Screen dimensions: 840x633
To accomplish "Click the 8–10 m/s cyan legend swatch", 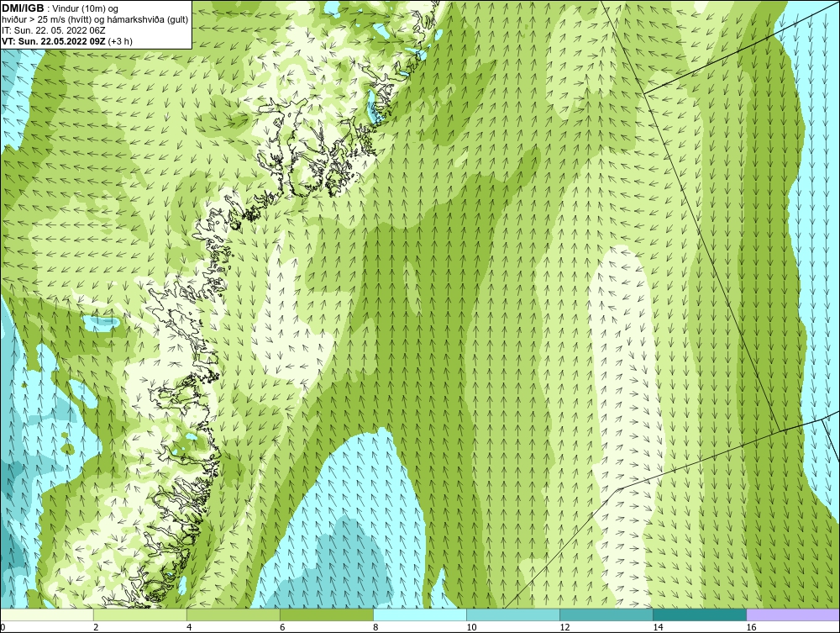I will [x=419, y=615].
